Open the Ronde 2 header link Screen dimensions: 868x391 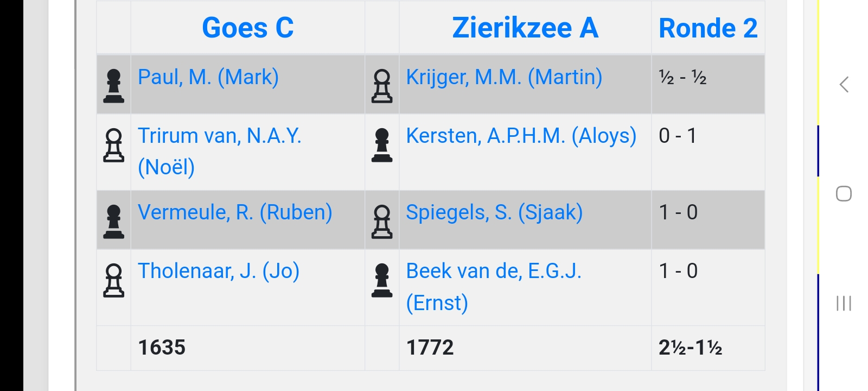(707, 28)
